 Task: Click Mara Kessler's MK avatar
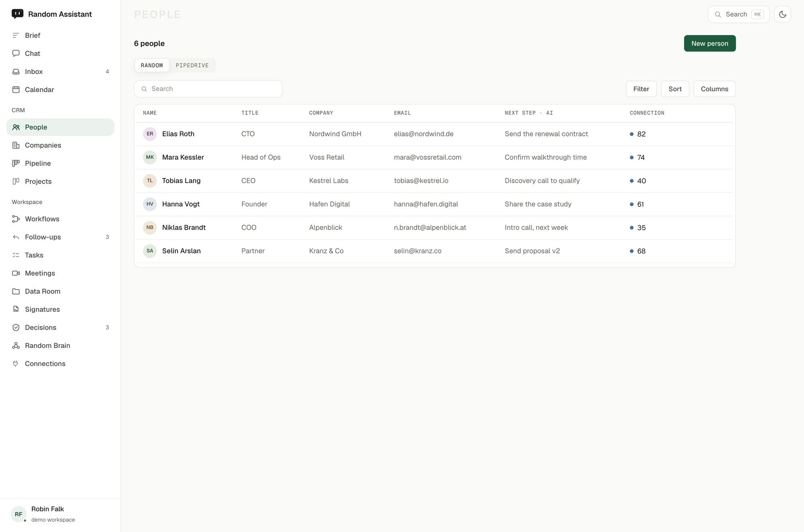click(150, 157)
